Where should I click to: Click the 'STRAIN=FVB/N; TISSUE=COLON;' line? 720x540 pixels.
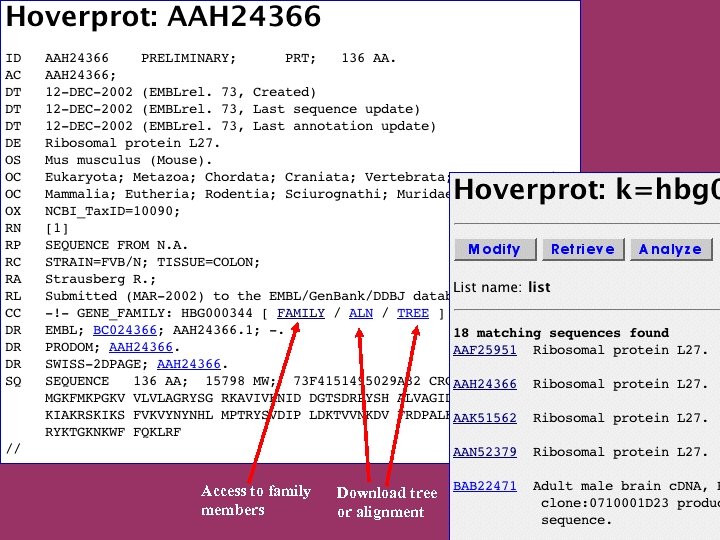coord(152,262)
